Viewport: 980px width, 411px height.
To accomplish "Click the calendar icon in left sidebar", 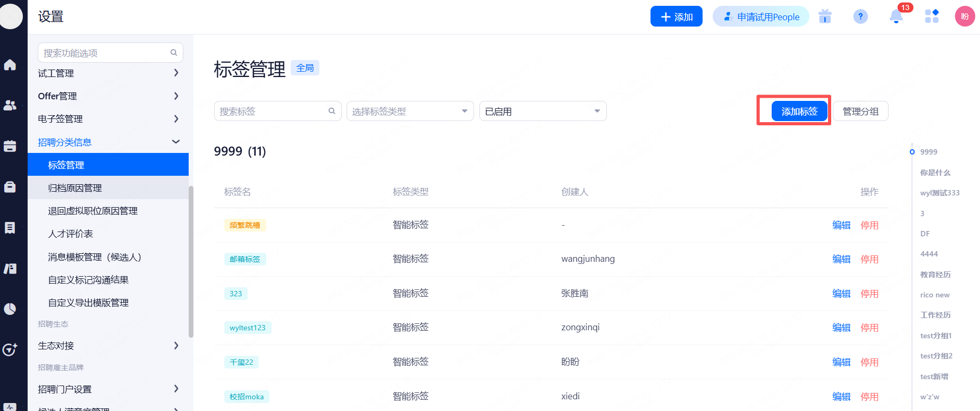I will [x=10, y=146].
